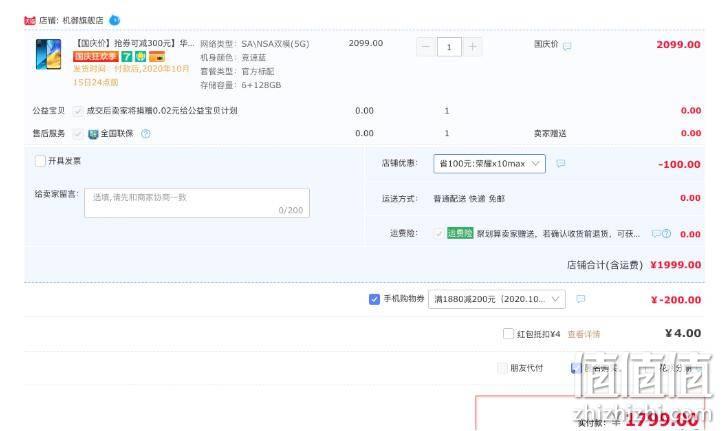The image size is (722, 431).
Task: Click the -100.00 store discount amount
Action: 679,164
